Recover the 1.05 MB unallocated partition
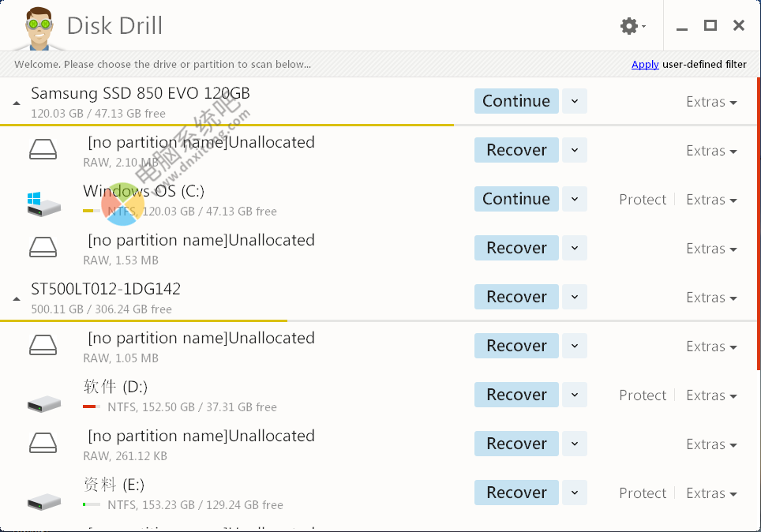 pyautogui.click(x=516, y=346)
